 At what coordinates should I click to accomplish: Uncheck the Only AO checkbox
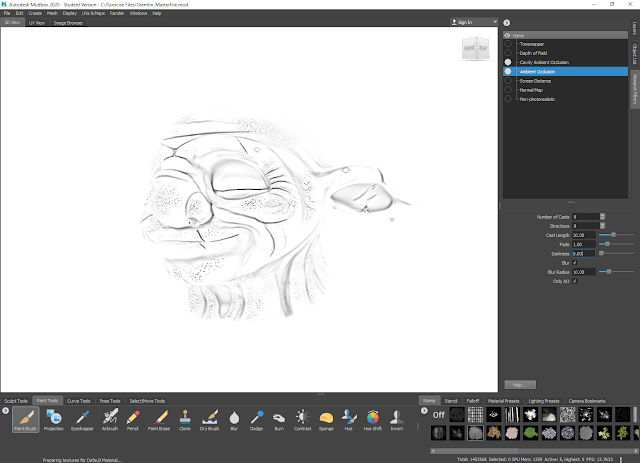tap(575, 281)
